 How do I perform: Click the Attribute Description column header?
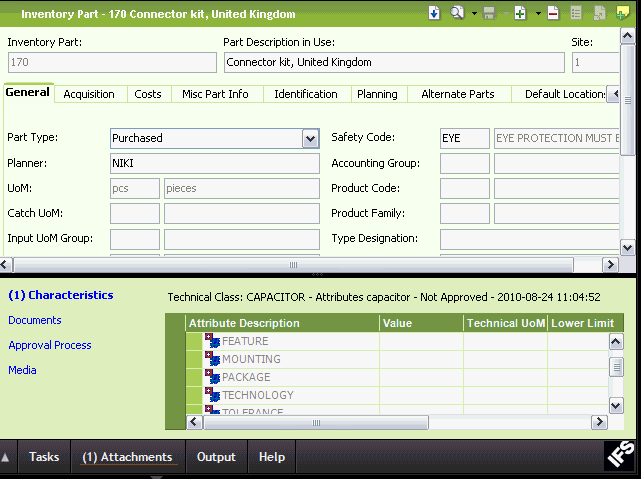pos(282,323)
